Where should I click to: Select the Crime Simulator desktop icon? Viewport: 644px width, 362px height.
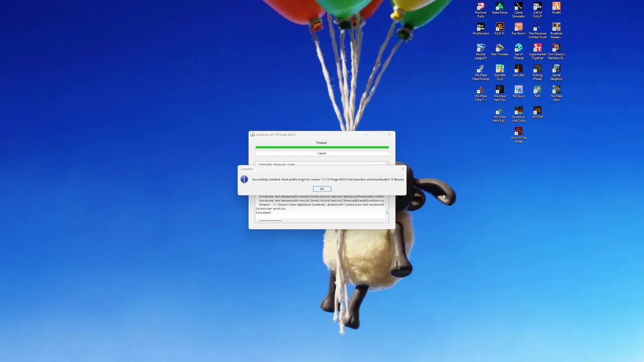[x=518, y=10]
